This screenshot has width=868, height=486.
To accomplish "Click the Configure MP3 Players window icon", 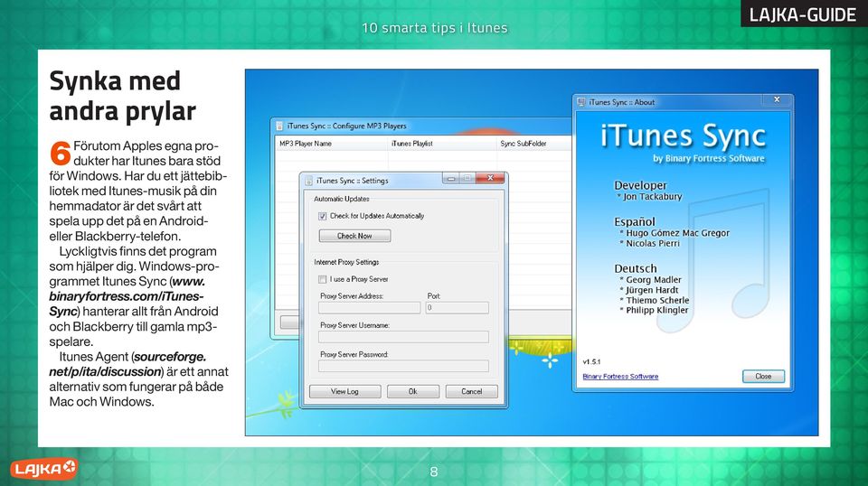I will tap(279, 126).
